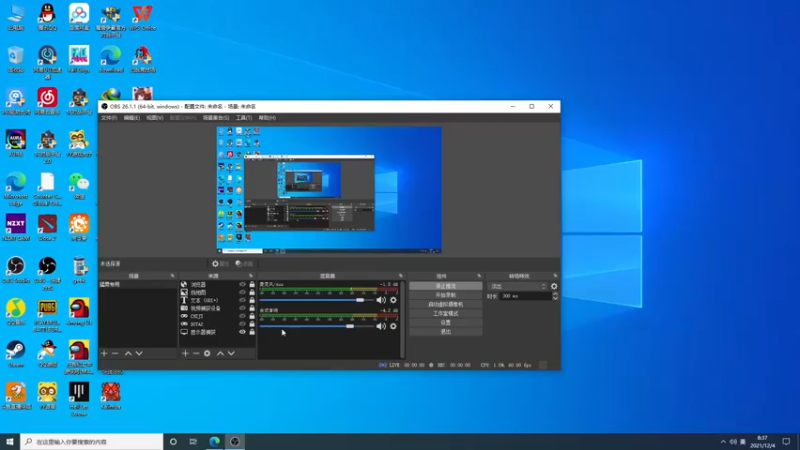Select the 显示器捕获 source row
The image size is (800, 450).
[217, 332]
